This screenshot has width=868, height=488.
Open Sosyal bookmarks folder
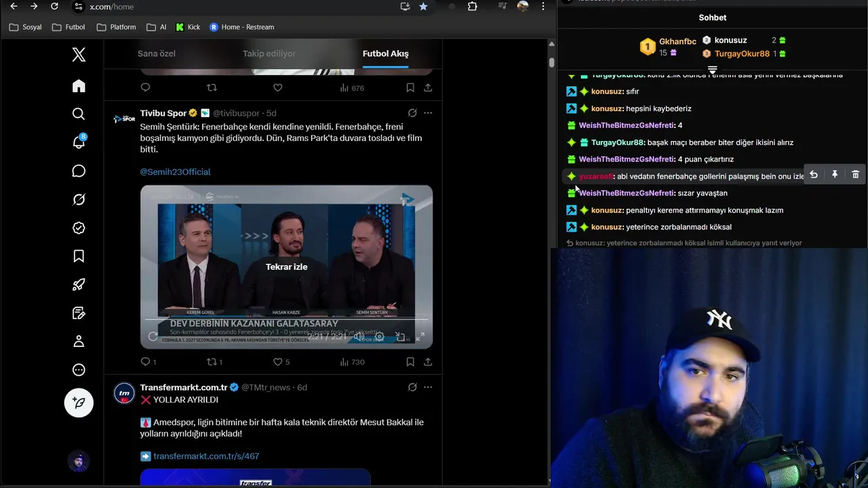(25, 27)
